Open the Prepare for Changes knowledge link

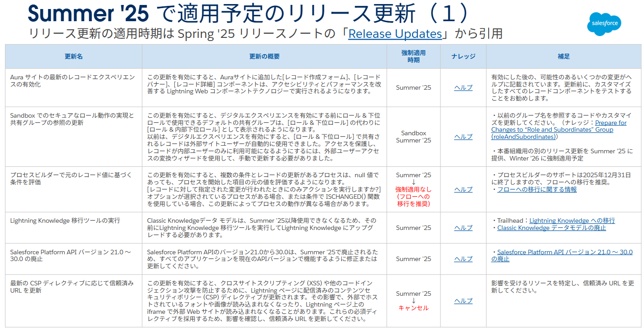559,129
